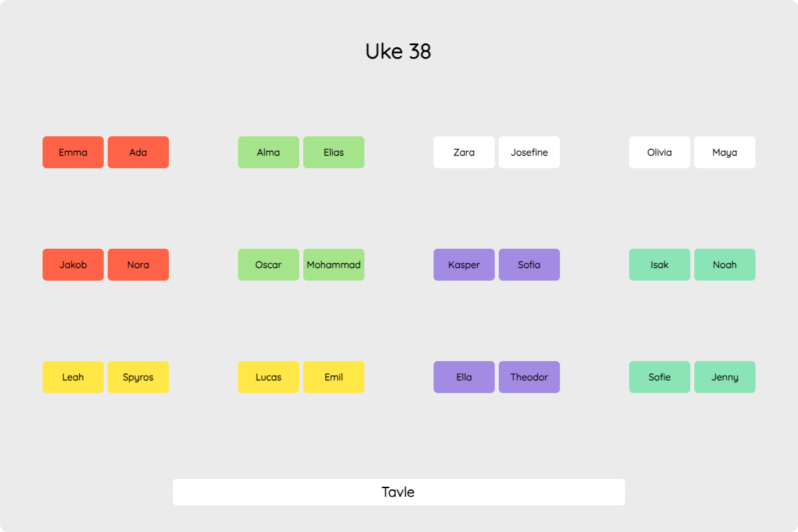This screenshot has height=532, width=798.
Task: Select Theodor's purple seat card
Action: 529,377
